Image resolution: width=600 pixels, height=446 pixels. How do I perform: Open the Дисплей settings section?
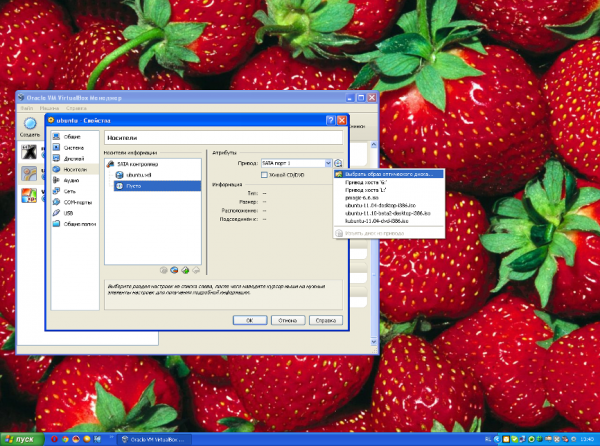75,158
